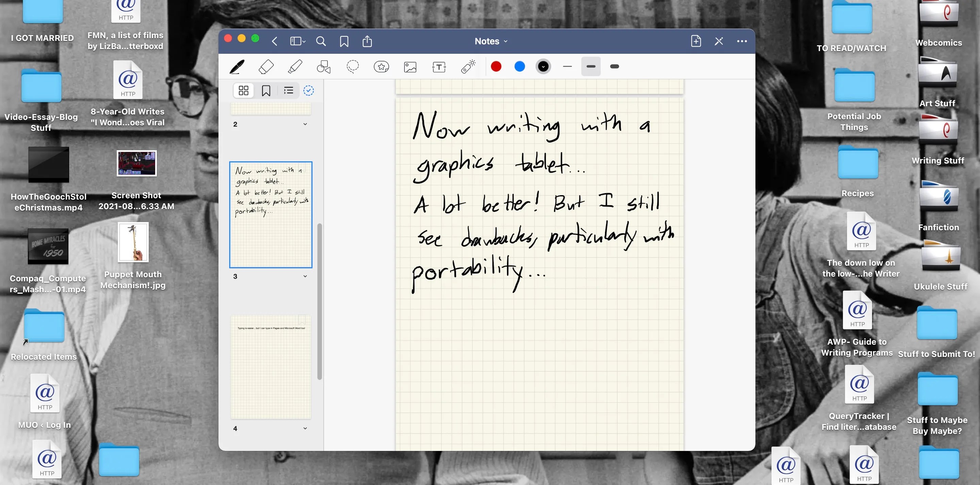Add a text box
980x485 pixels.
point(439,67)
